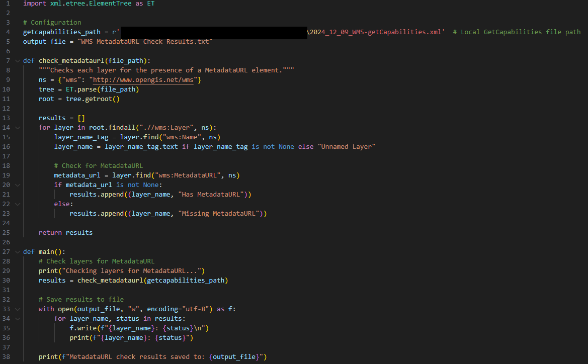Click the '# Configuration' comment

[x=52, y=23]
